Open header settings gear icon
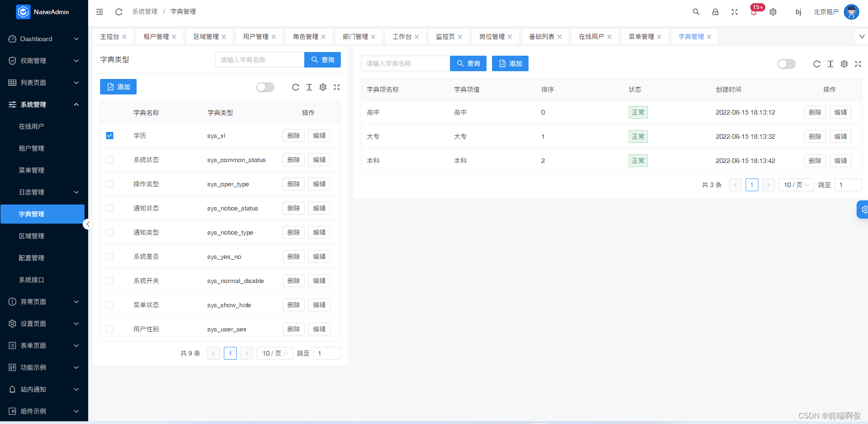The height and width of the screenshot is (424, 868). click(x=773, y=12)
